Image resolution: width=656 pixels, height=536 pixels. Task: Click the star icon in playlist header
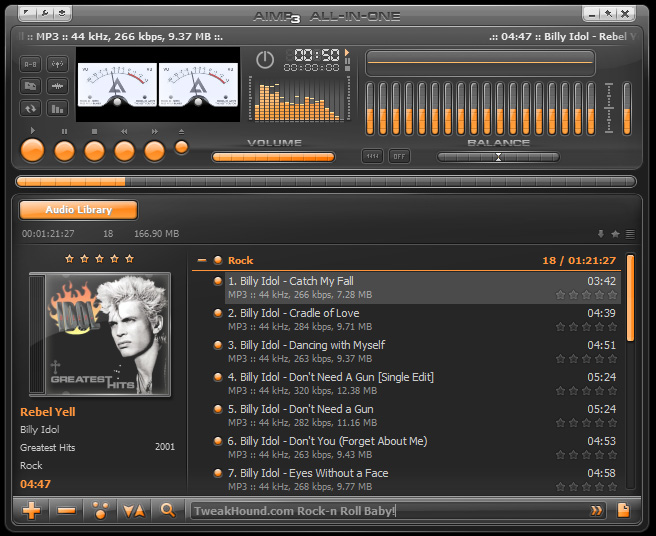point(615,234)
